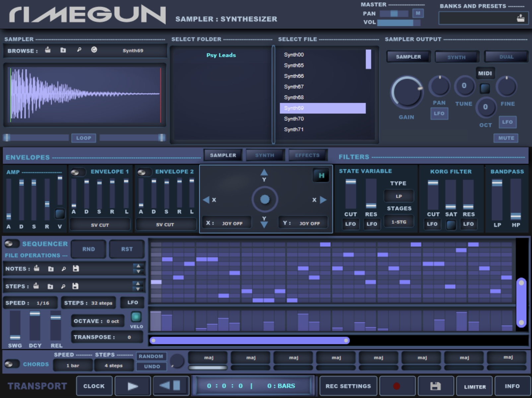The width and height of the screenshot is (532, 398).
Task: Open the INFO button
Action: click(x=512, y=386)
